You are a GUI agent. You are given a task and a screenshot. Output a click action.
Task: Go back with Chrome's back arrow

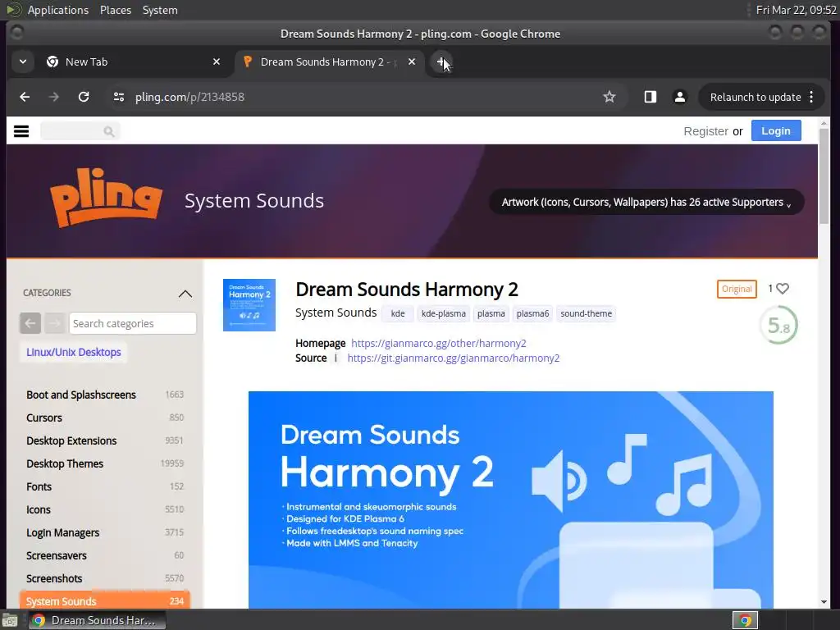tap(25, 97)
